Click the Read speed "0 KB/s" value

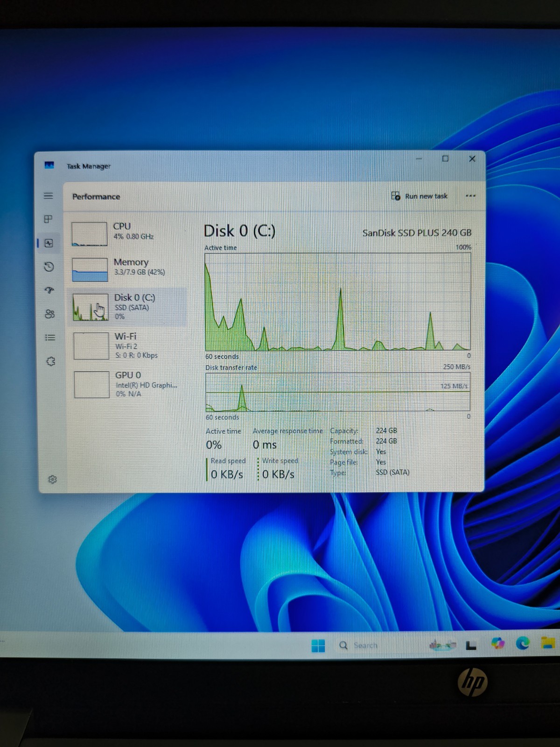[227, 474]
